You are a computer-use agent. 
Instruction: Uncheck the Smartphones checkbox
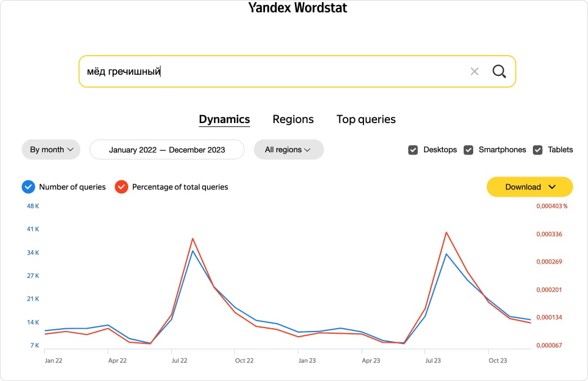468,150
